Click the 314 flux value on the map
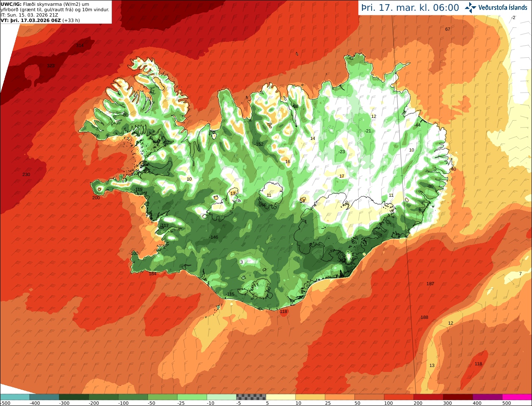 (80, 45)
